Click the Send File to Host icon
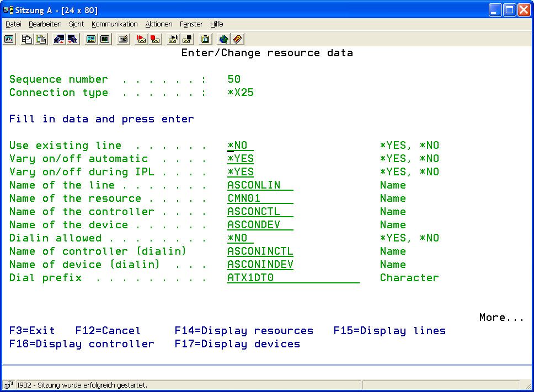This screenshot has height=392, width=534. tap(58, 39)
